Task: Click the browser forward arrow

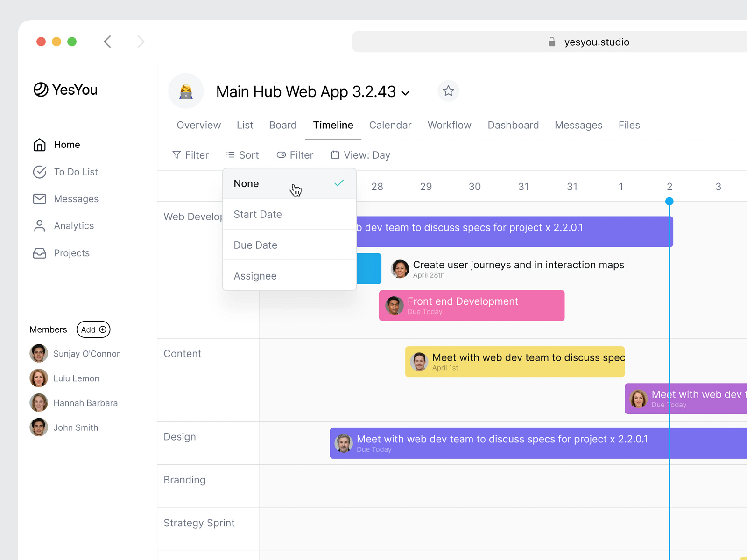Action: click(x=141, y=42)
